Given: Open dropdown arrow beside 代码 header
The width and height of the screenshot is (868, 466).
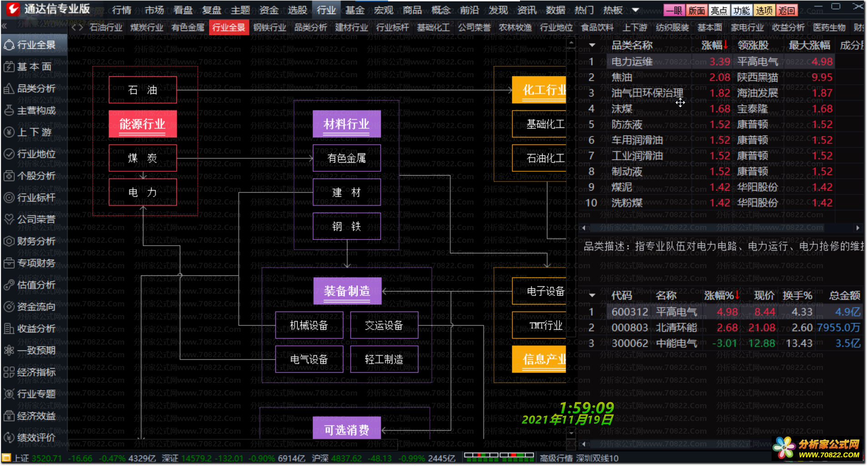Looking at the screenshot, I should point(592,296).
